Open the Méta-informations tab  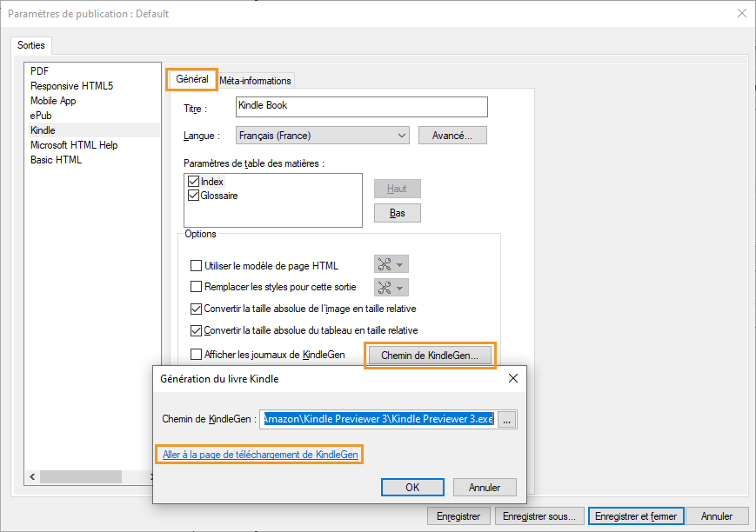tap(255, 81)
